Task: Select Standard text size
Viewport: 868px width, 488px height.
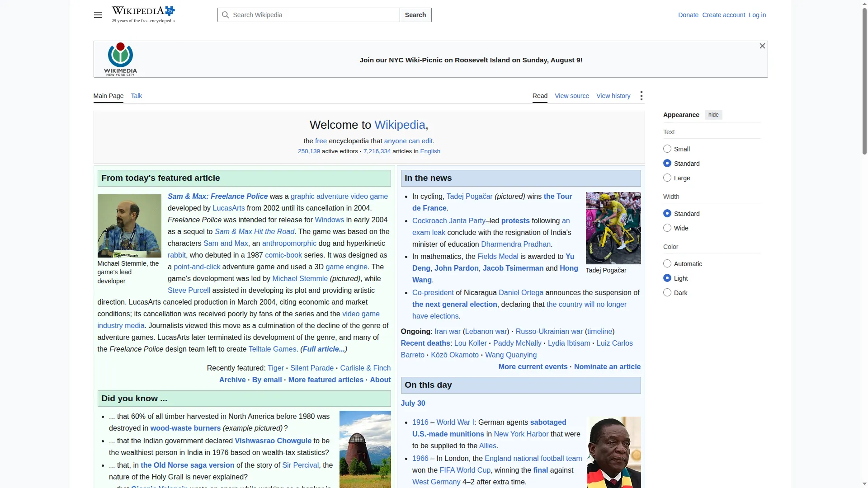Action: 667,163
